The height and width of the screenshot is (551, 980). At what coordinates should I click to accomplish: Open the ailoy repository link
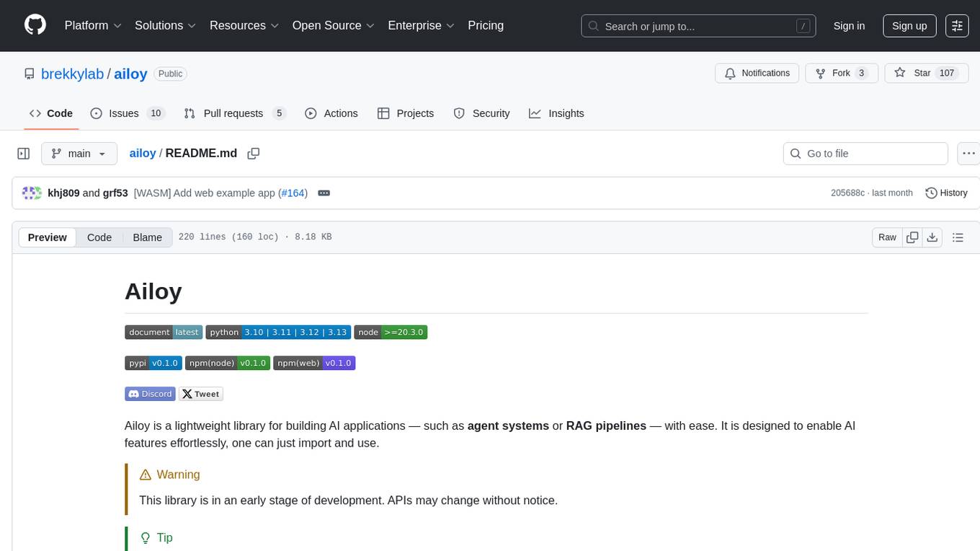click(130, 74)
